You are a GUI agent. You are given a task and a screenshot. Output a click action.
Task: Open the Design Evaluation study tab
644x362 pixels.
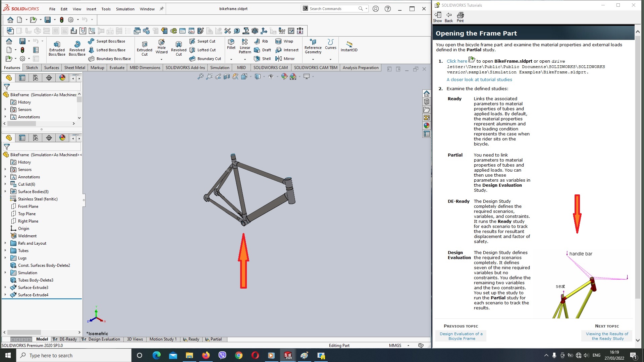pos(101,339)
